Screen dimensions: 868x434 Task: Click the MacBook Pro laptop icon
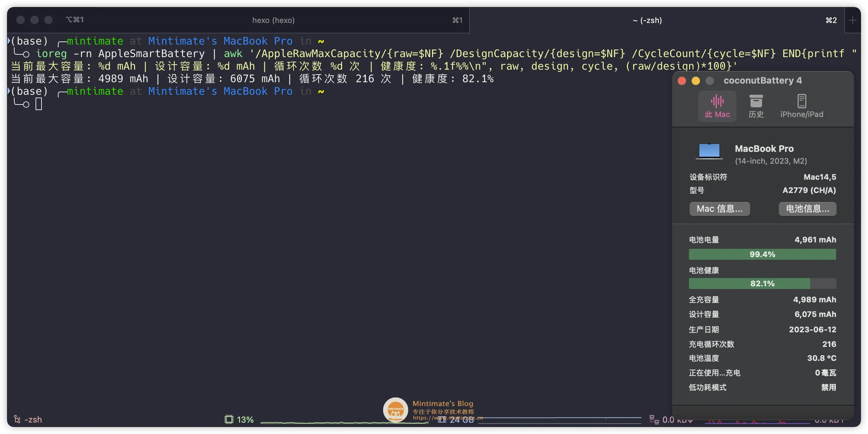(709, 152)
